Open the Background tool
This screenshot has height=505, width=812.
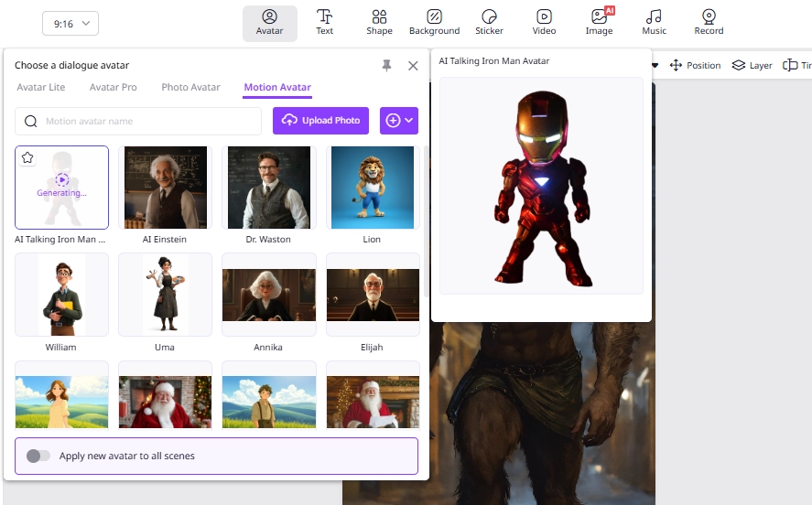[x=434, y=22]
